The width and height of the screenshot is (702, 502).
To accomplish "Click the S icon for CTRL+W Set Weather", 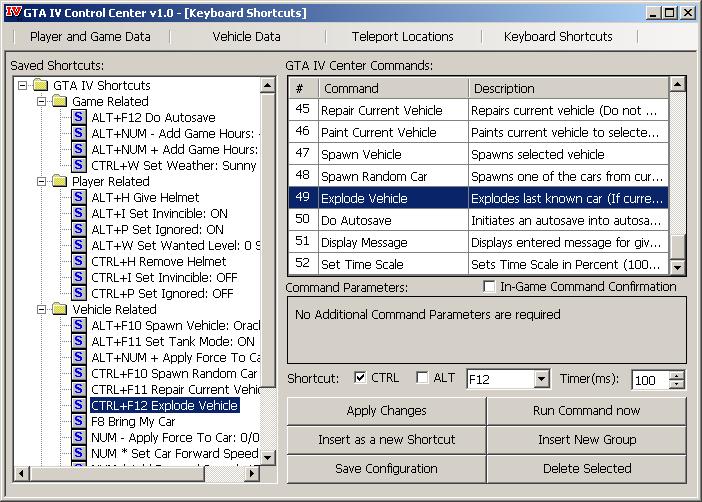I will tap(79, 166).
